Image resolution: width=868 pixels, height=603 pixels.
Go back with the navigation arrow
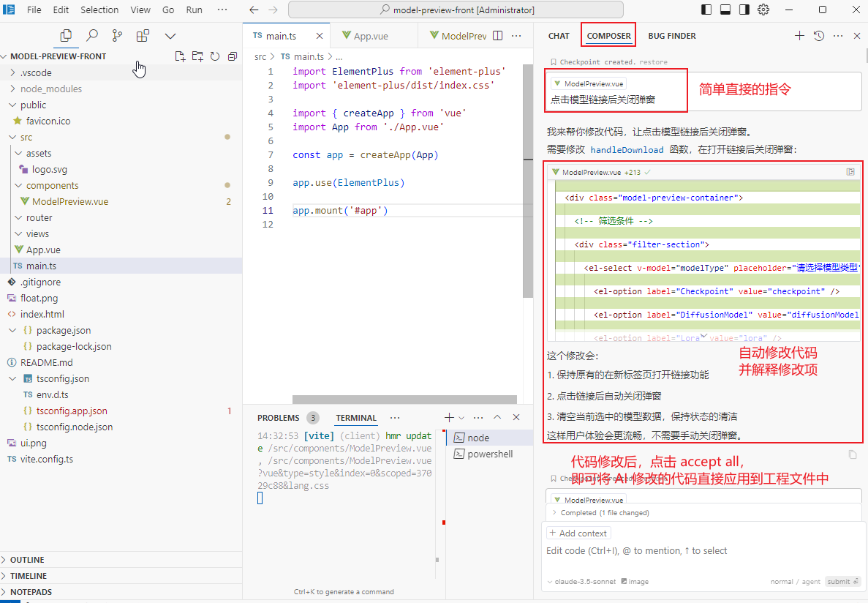(254, 10)
